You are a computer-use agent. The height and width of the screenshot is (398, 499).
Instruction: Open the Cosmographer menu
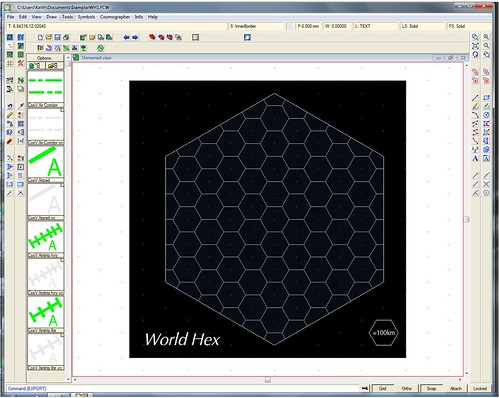coord(115,17)
